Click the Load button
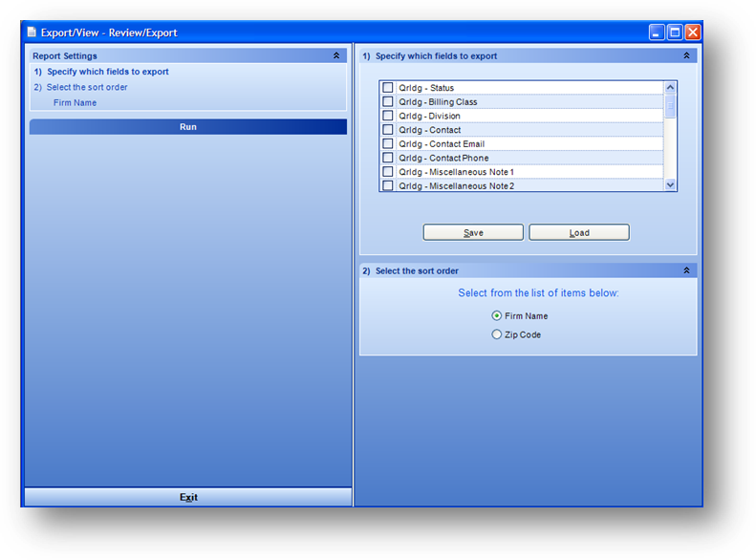The width and height of the screenshot is (756, 560). pyautogui.click(x=579, y=233)
